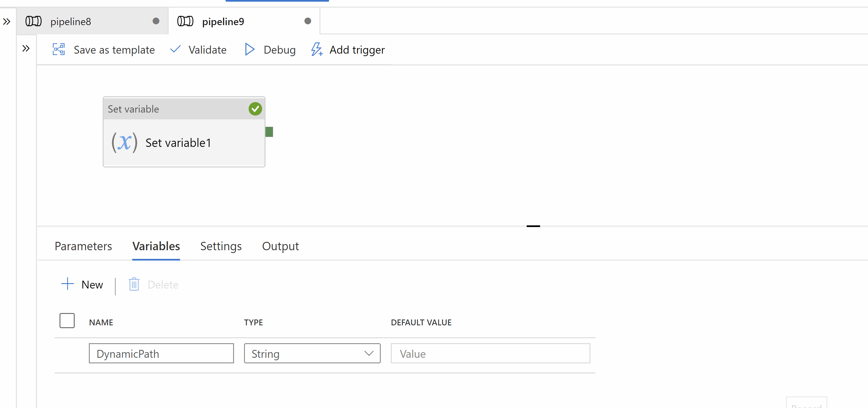The width and height of the screenshot is (868, 408).
Task: Switch to the Output tab
Action: point(280,246)
